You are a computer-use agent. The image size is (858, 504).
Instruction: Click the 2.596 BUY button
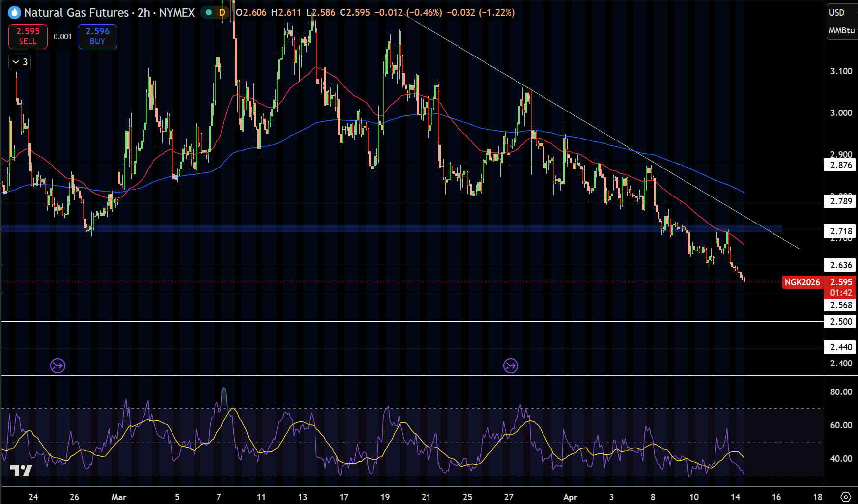(97, 36)
